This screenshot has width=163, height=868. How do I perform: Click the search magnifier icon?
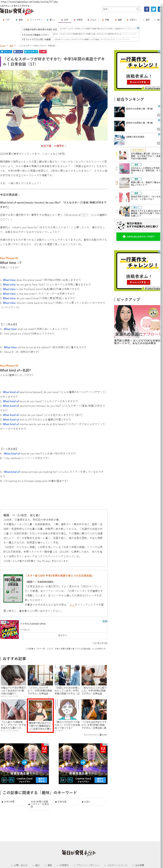click(x=138, y=9)
